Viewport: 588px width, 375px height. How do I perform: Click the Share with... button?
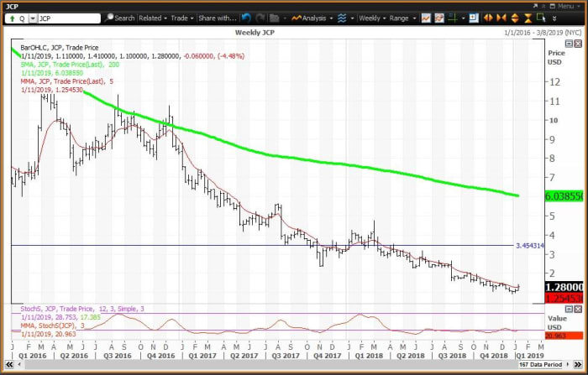click(x=216, y=17)
